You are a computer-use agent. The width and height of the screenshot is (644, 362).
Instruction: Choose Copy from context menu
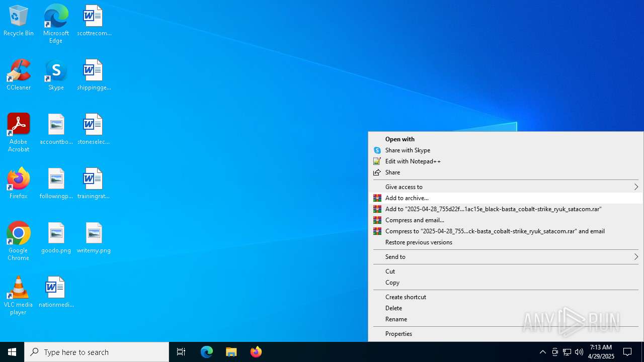coord(506,283)
